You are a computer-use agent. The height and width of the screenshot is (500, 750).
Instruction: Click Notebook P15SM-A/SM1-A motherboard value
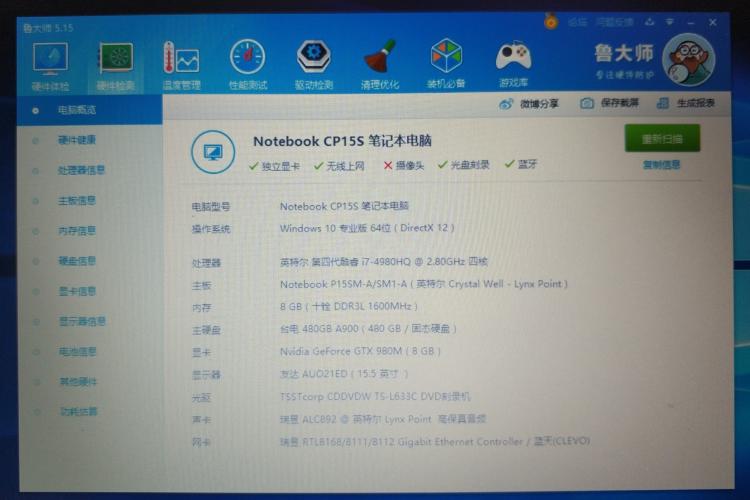[424, 284]
